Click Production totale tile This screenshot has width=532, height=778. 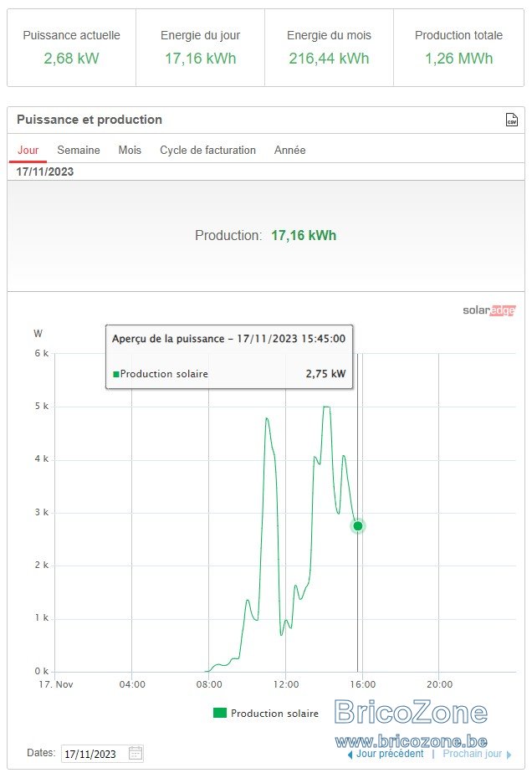click(x=458, y=48)
